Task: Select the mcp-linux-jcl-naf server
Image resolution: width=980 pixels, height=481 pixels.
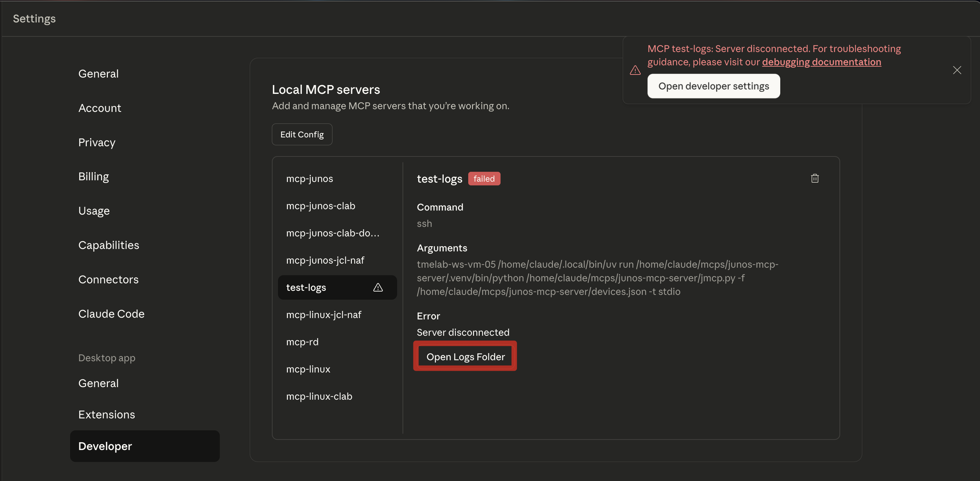Action: 337,315
